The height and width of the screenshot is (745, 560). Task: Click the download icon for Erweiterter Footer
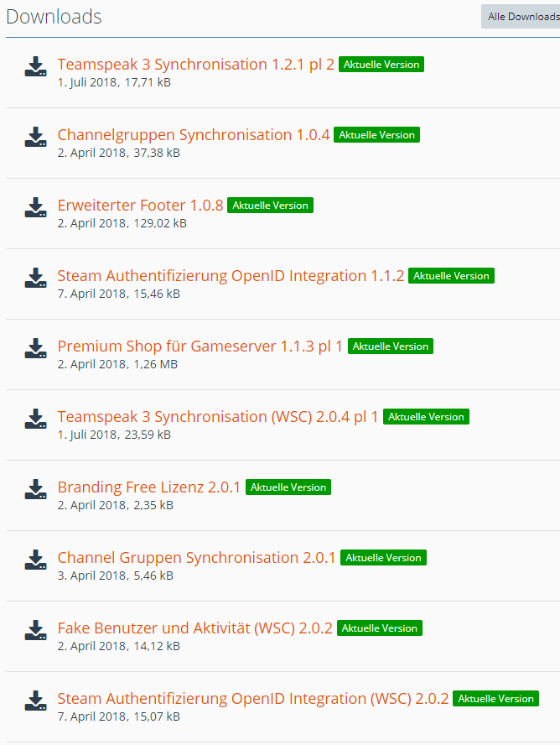click(x=35, y=208)
